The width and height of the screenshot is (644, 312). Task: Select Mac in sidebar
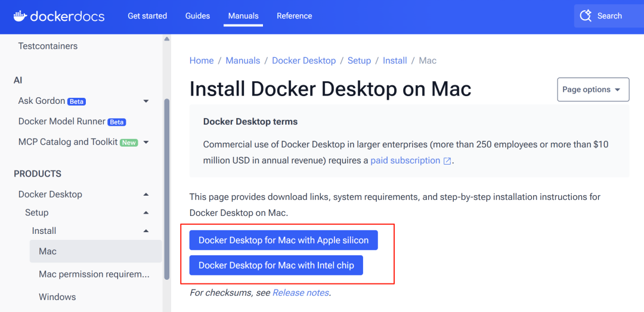[95, 251]
